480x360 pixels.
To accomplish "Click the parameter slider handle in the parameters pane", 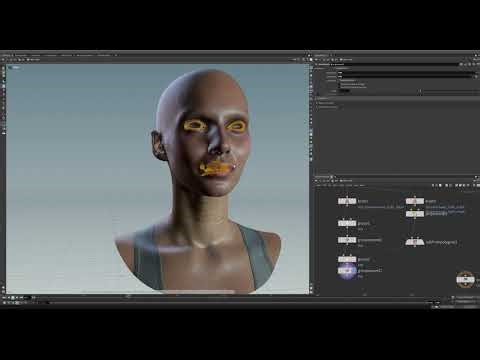I will coord(420,91).
